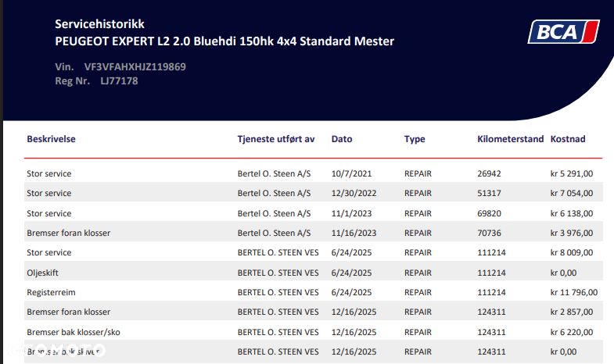614x364 pixels.
Task: Click the Tjeneste utført av column header
Action: 275,139
